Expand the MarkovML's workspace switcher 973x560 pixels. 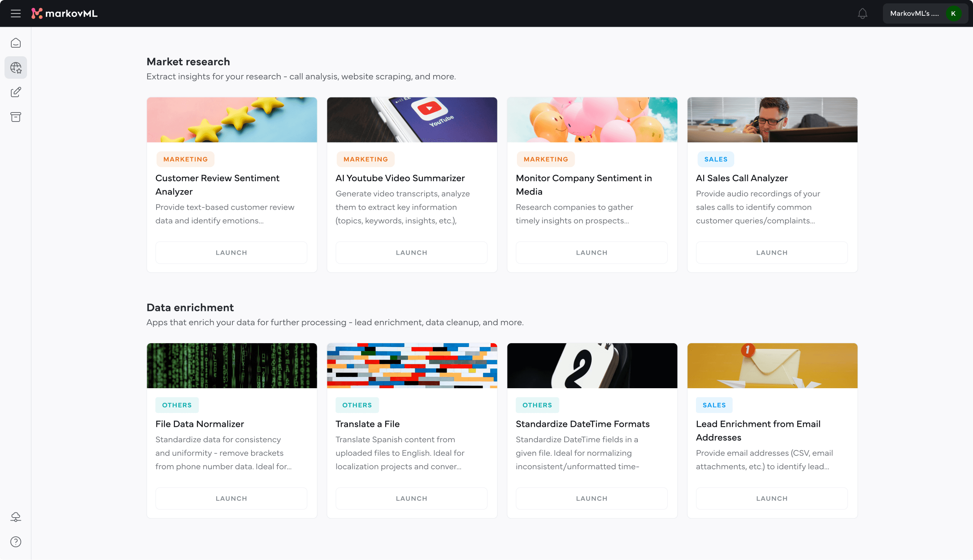point(914,14)
